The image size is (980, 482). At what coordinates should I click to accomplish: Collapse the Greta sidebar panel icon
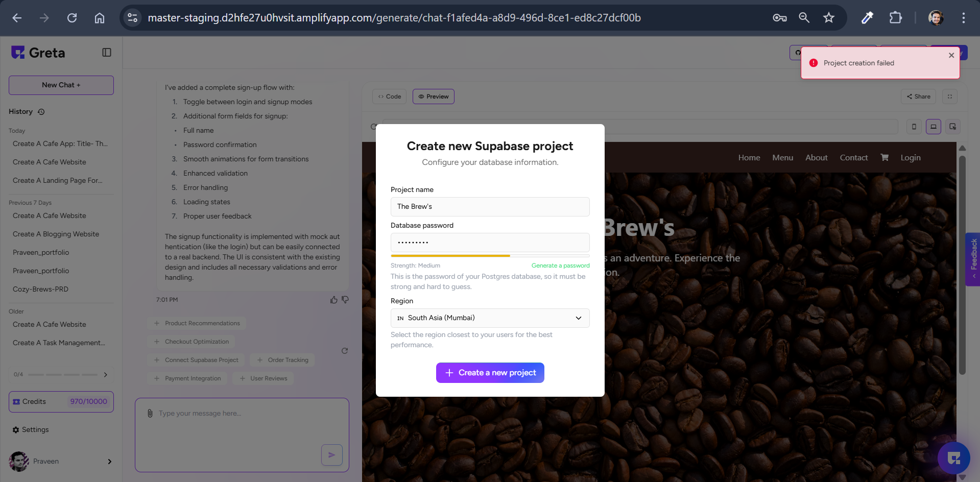[x=107, y=53]
